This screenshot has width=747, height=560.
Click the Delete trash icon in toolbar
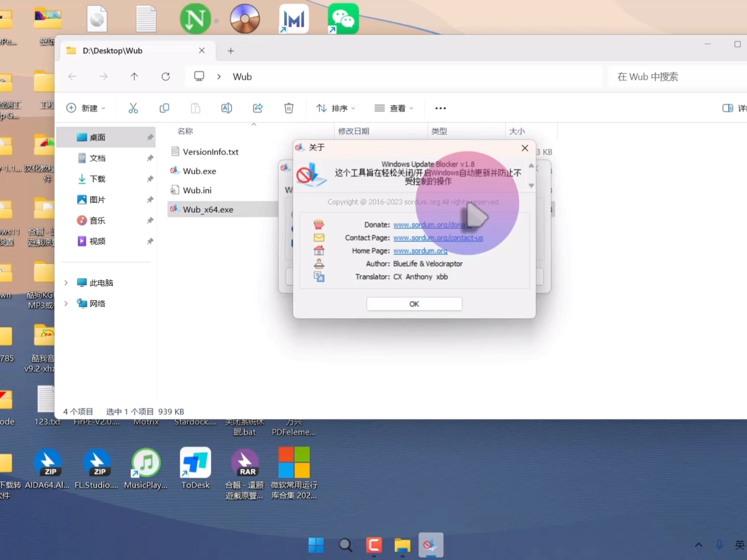pyautogui.click(x=289, y=108)
